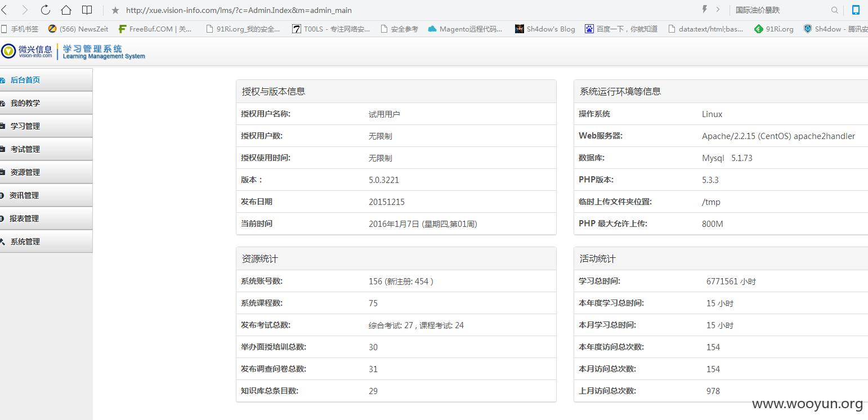Click 发布调查问卷总数 label

(x=274, y=369)
